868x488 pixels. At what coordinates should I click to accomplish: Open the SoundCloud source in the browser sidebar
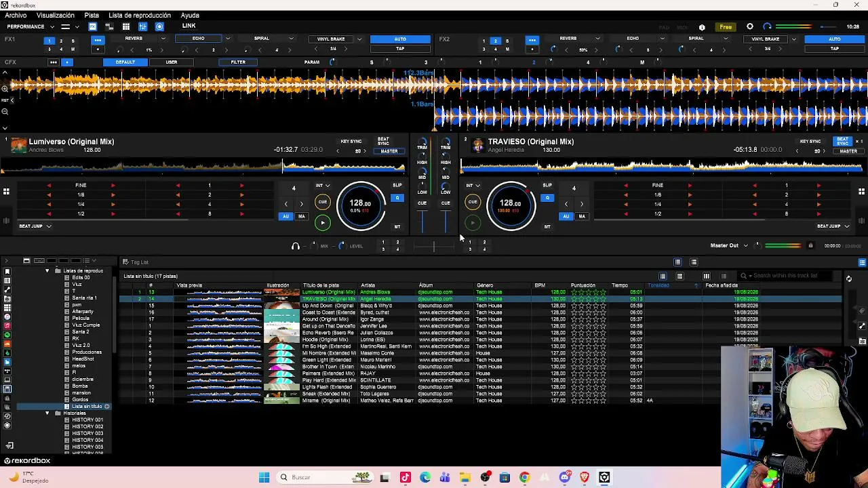coord(7,344)
